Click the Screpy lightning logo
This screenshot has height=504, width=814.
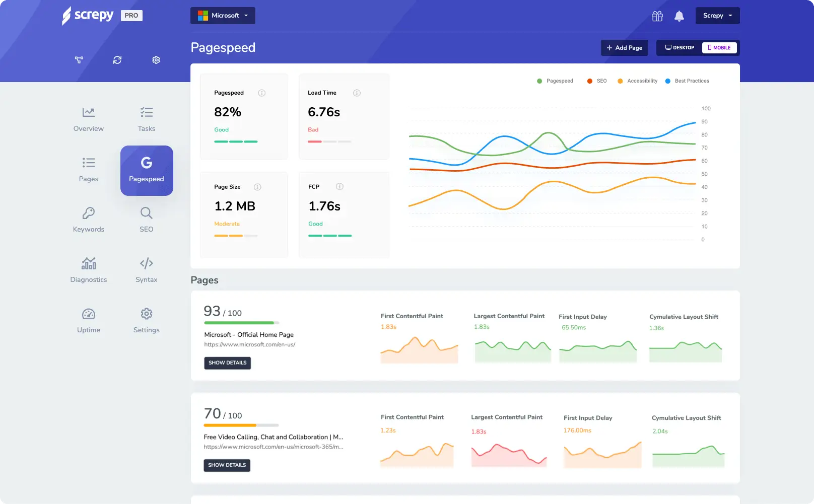tap(88, 16)
